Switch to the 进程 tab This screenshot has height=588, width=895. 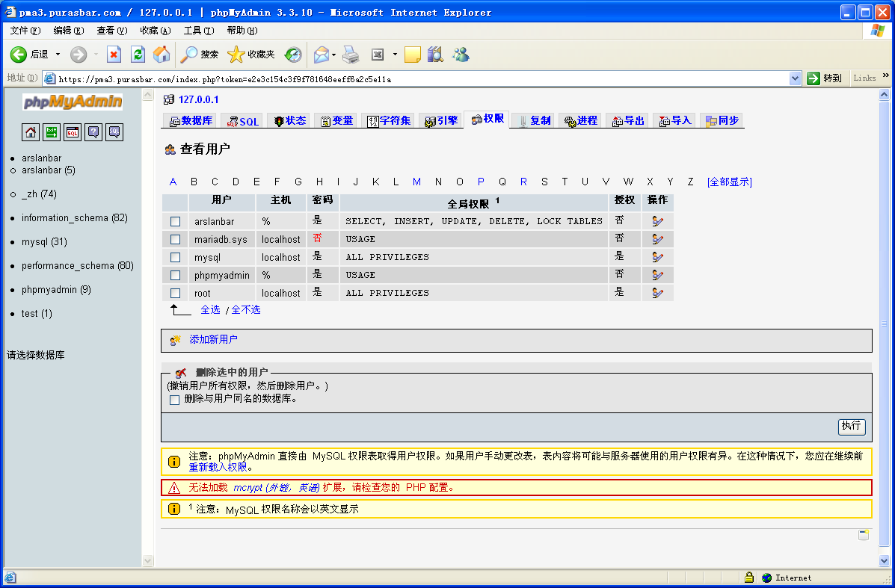tap(580, 120)
